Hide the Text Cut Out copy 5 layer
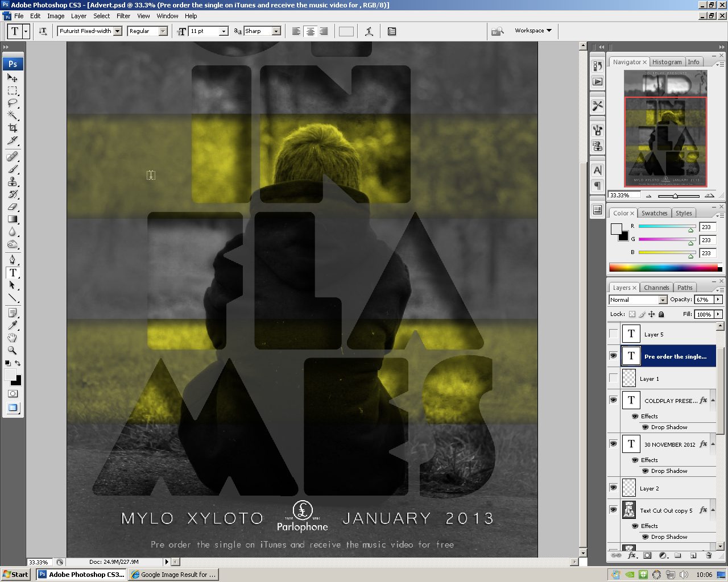This screenshot has width=728, height=582. click(x=613, y=510)
